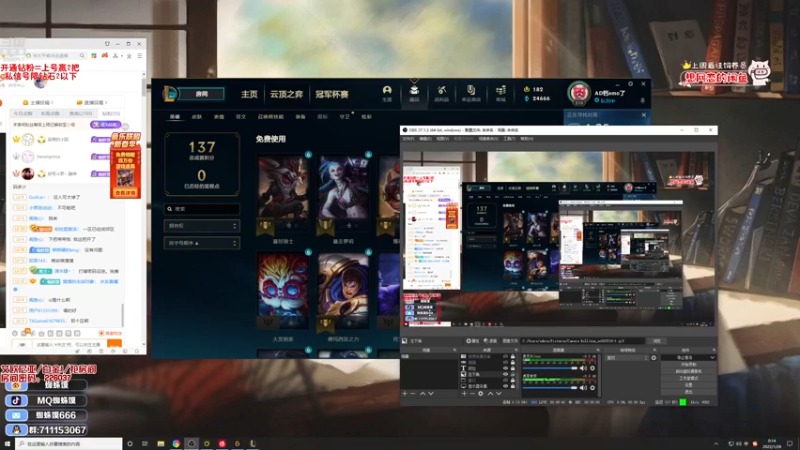
Task: Open the hamburger menu in chat window toolbar
Action: (139, 55)
